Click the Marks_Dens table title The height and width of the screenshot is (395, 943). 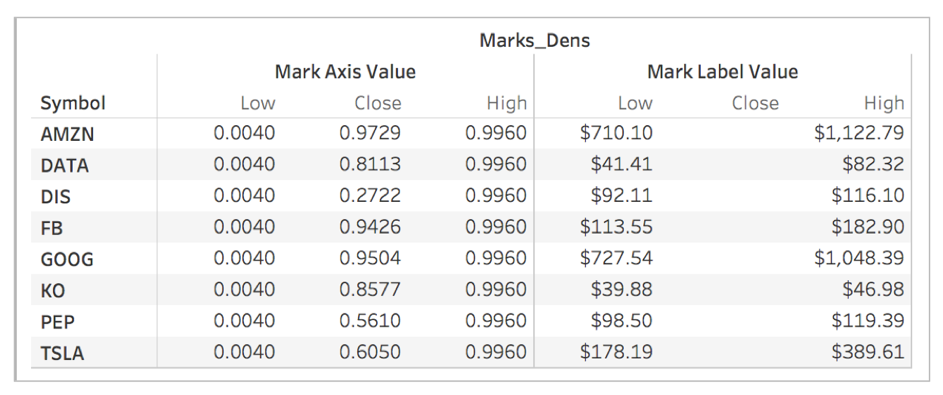535,40
